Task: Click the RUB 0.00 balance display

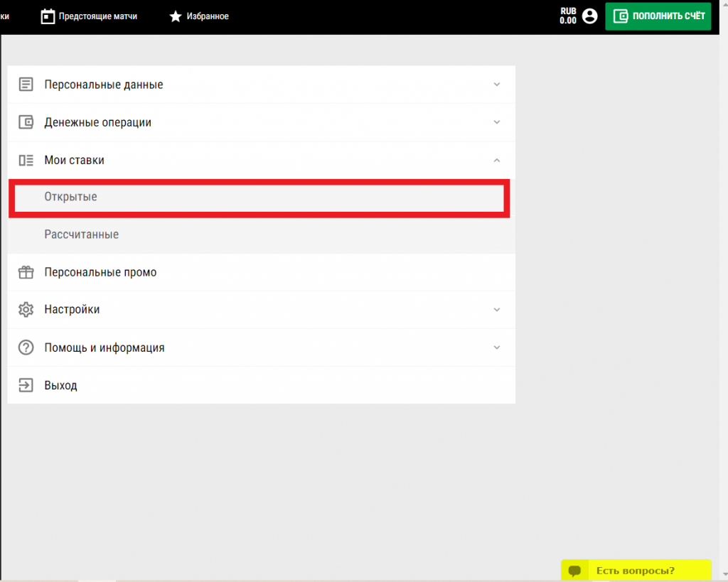Action: point(568,16)
